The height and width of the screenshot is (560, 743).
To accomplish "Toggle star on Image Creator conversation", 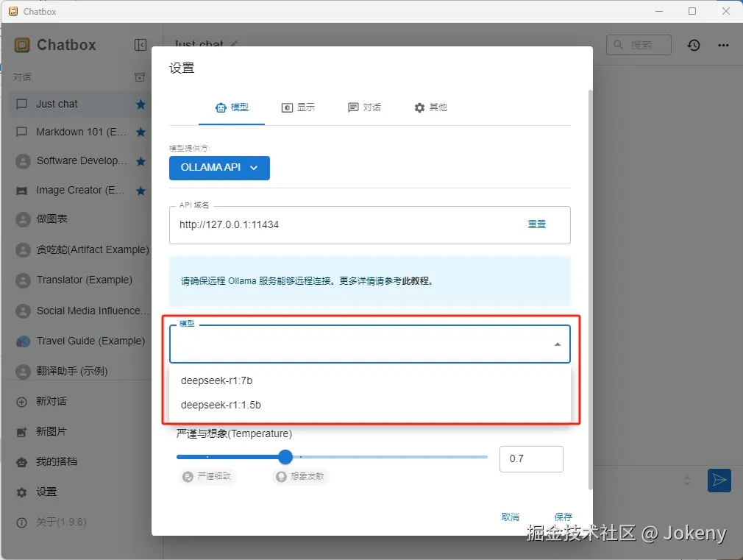I will tap(141, 191).
